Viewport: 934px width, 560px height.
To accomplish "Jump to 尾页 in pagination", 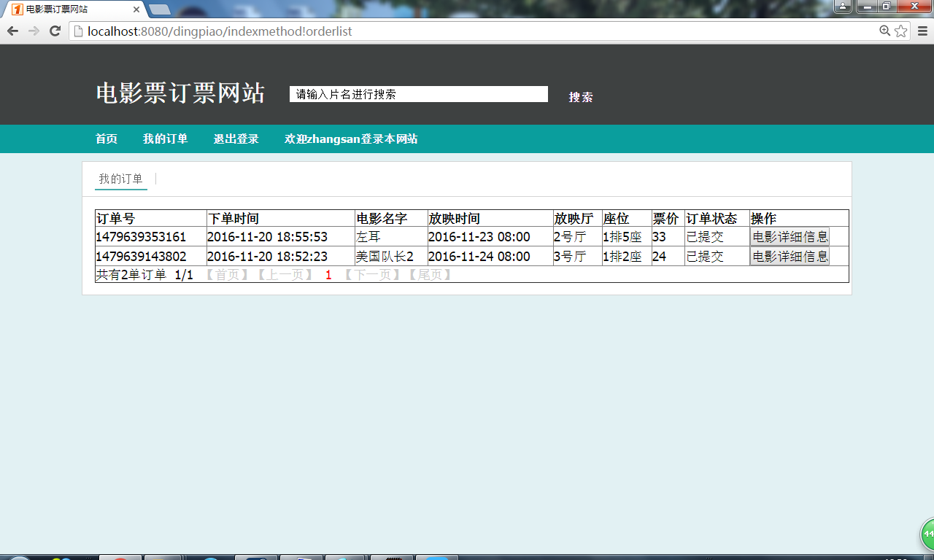I will click(429, 275).
